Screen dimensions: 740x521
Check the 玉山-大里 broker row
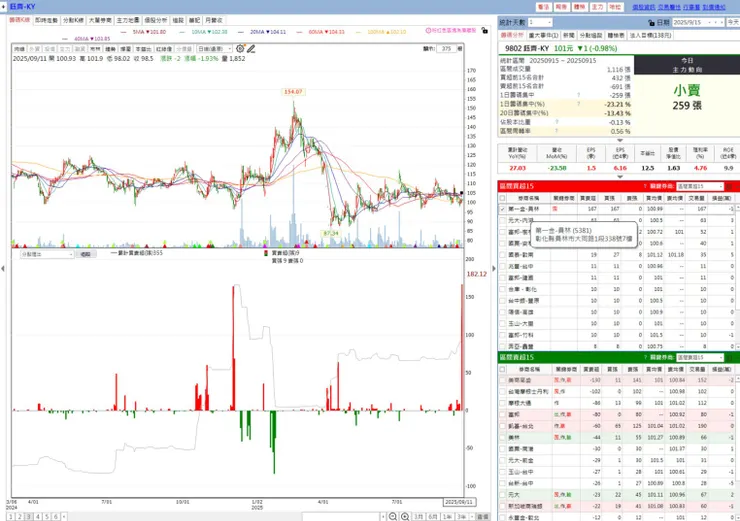503,323
